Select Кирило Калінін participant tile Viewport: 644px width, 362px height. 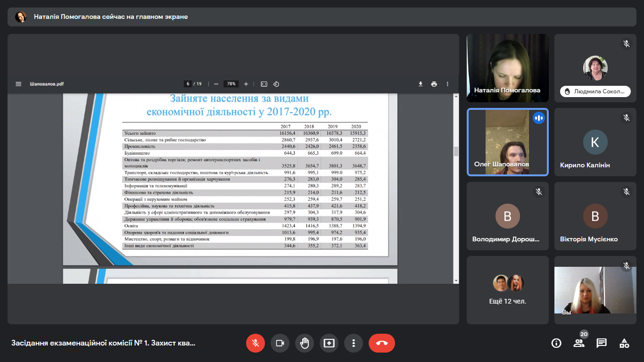[595, 142]
